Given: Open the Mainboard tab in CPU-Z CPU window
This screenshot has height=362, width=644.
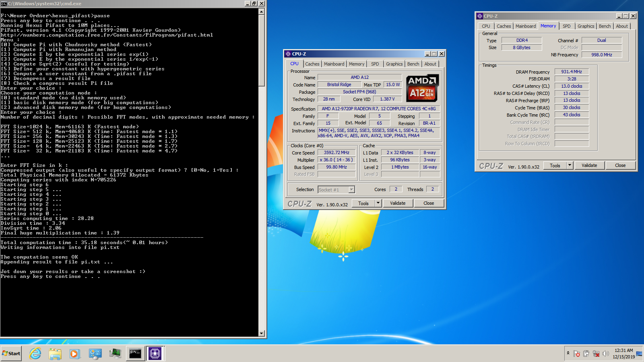Looking at the screenshot, I should coord(334,64).
